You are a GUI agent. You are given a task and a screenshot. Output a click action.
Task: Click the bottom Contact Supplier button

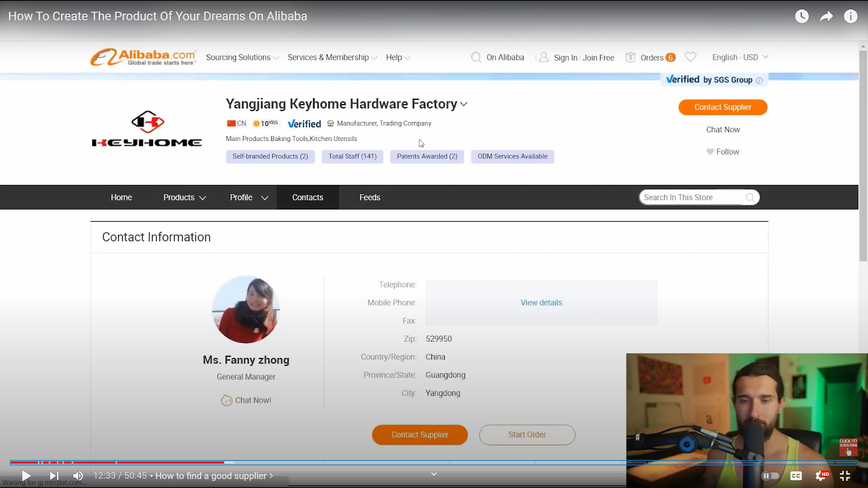(420, 435)
